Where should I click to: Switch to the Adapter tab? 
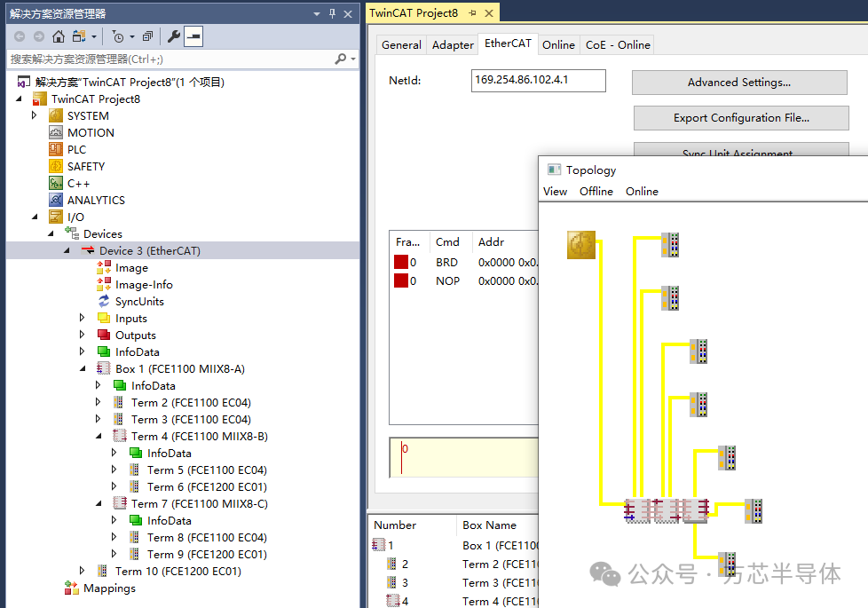(x=453, y=45)
